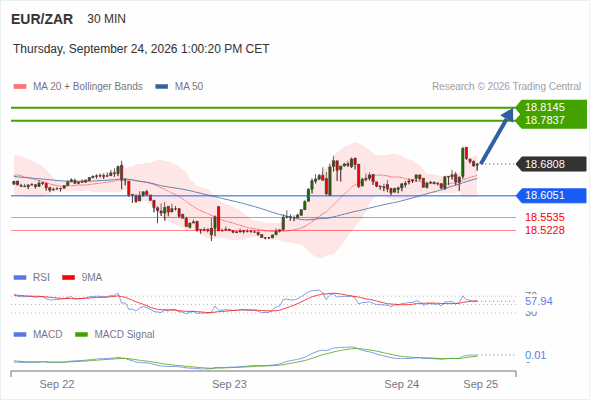Viewport: 590px width, 400px height.
Task: Click the MA 50 blue legend swatch
Action: (162, 87)
